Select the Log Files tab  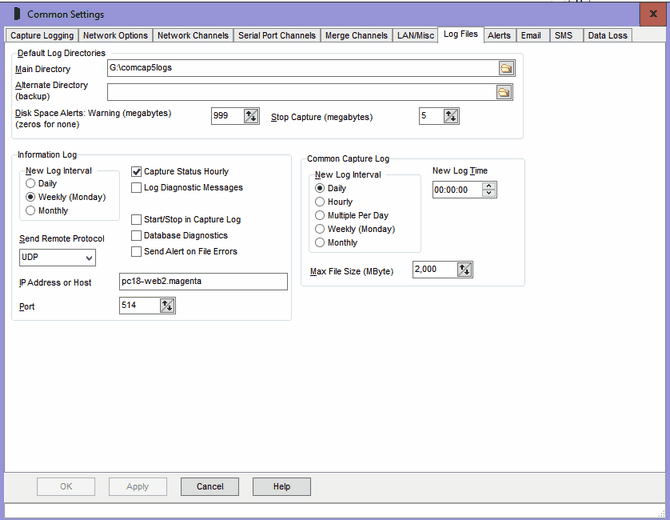tap(461, 34)
